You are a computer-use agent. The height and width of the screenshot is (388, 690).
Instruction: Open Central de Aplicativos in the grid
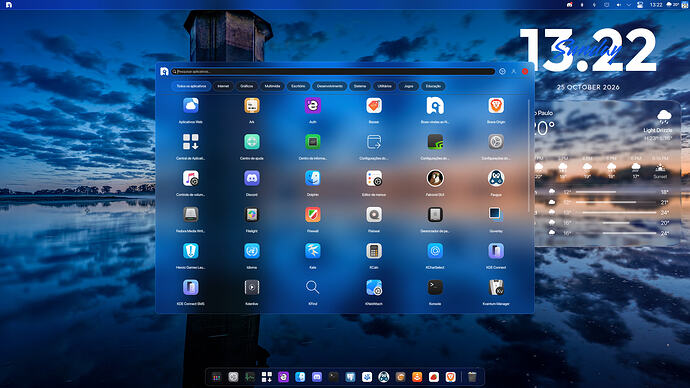point(191,142)
